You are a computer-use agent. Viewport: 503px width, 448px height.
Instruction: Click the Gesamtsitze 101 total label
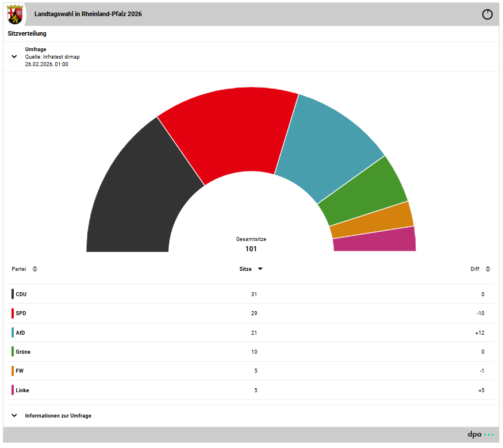(251, 244)
